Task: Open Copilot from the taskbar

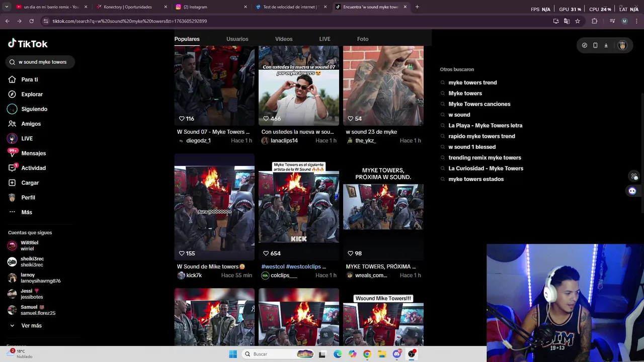Action: click(x=353, y=354)
